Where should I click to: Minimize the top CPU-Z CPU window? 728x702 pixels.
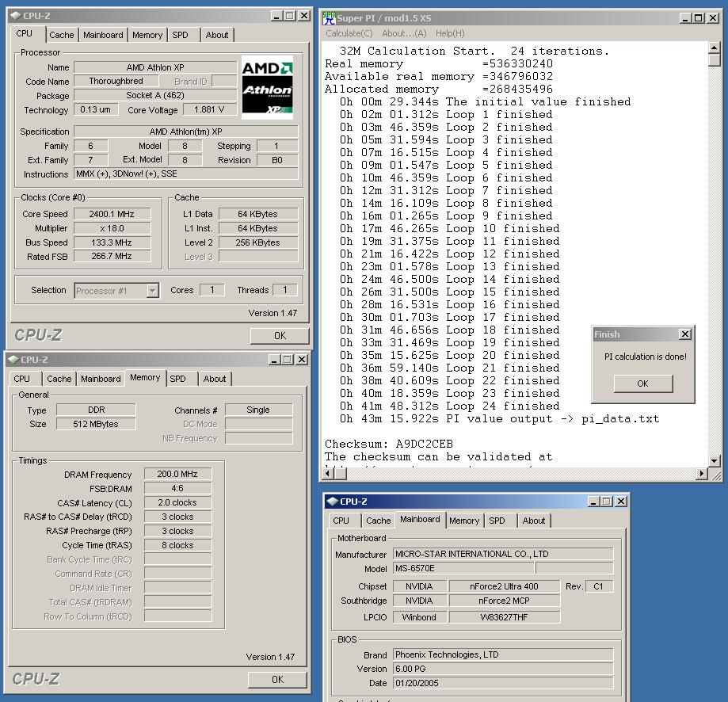point(276,16)
